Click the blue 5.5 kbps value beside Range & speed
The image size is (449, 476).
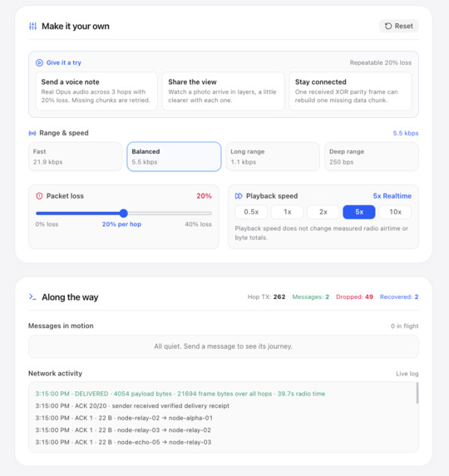coord(406,133)
